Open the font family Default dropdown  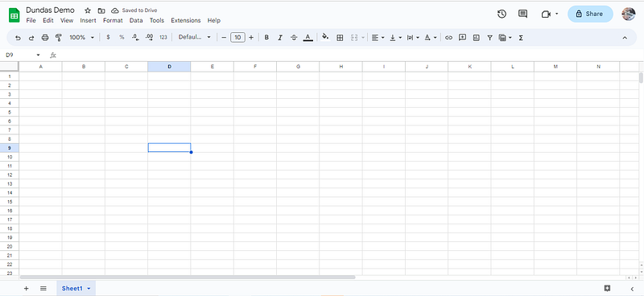tap(195, 37)
